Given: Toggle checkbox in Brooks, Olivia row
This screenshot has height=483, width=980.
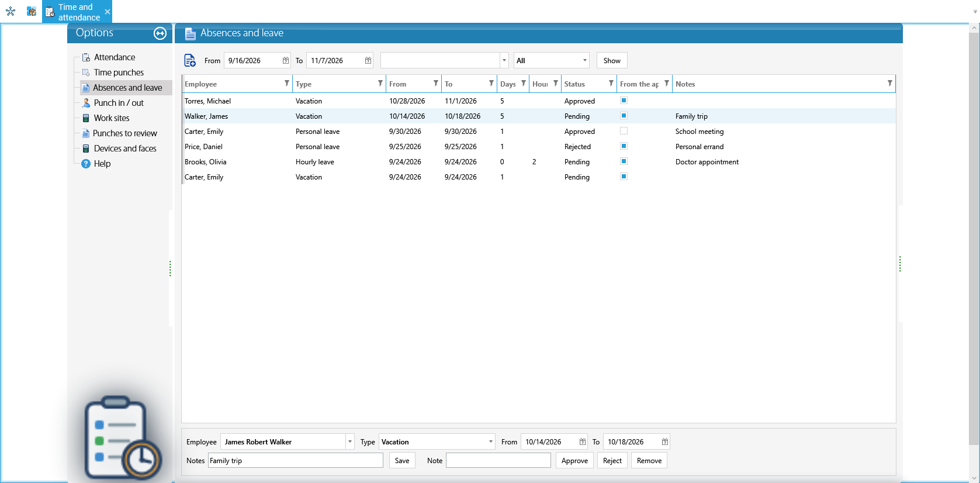Looking at the screenshot, I should pos(624,161).
